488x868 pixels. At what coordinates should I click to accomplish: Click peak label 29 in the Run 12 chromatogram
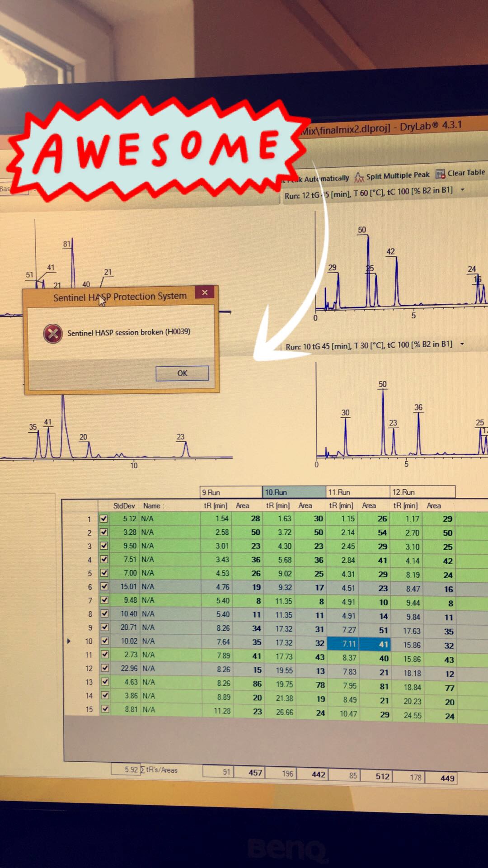click(332, 267)
